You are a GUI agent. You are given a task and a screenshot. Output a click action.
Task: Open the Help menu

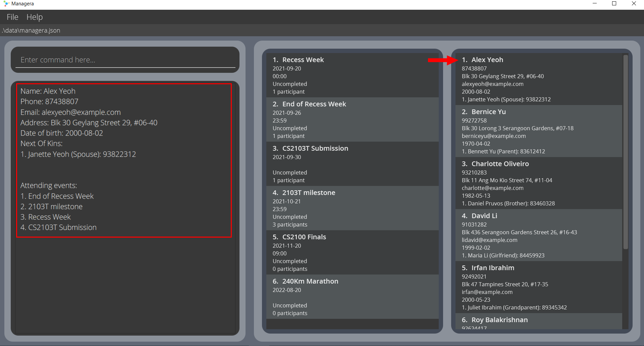35,17
